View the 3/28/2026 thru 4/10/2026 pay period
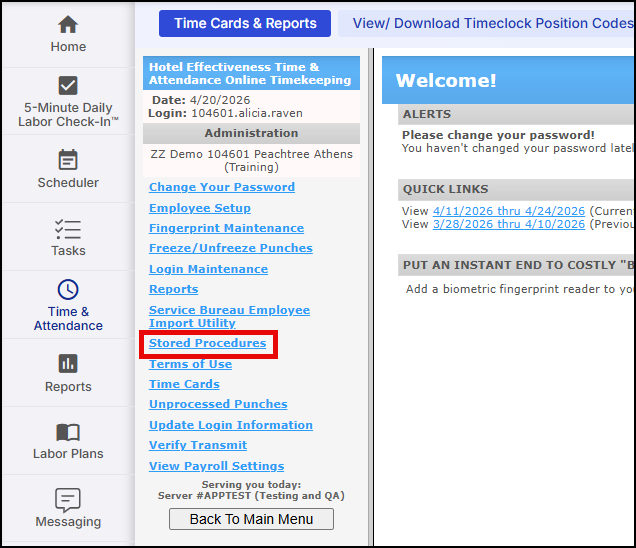This screenshot has width=636, height=548. pyautogui.click(x=508, y=224)
